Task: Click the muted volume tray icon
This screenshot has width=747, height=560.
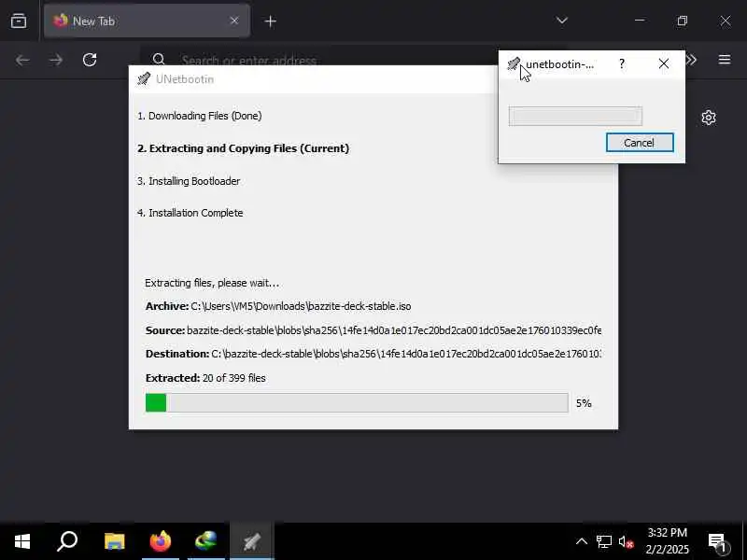Action: click(x=626, y=541)
